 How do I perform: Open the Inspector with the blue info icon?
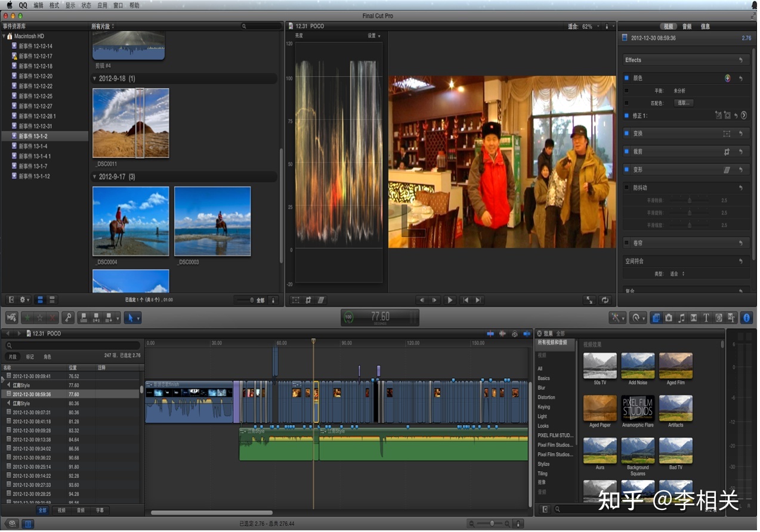pyautogui.click(x=746, y=318)
